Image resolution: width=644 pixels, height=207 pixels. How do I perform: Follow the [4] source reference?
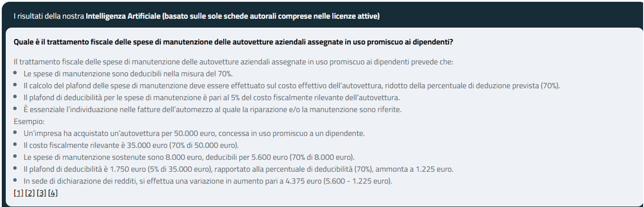click(x=53, y=193)
